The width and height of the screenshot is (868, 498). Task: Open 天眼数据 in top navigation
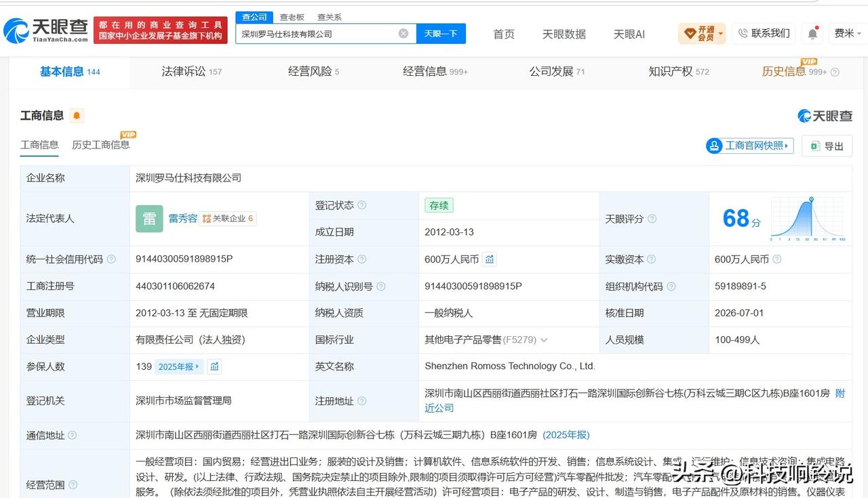click(564, 34)
